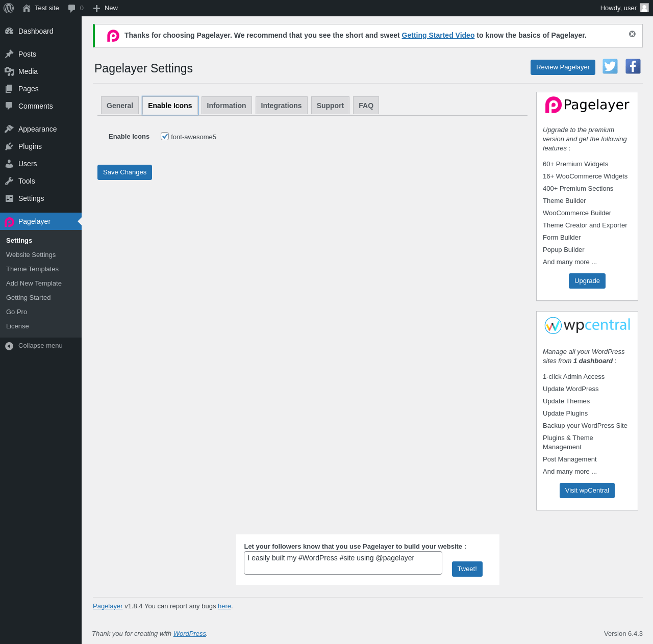Click the Tools wrench icon

(x=9, y=181)
